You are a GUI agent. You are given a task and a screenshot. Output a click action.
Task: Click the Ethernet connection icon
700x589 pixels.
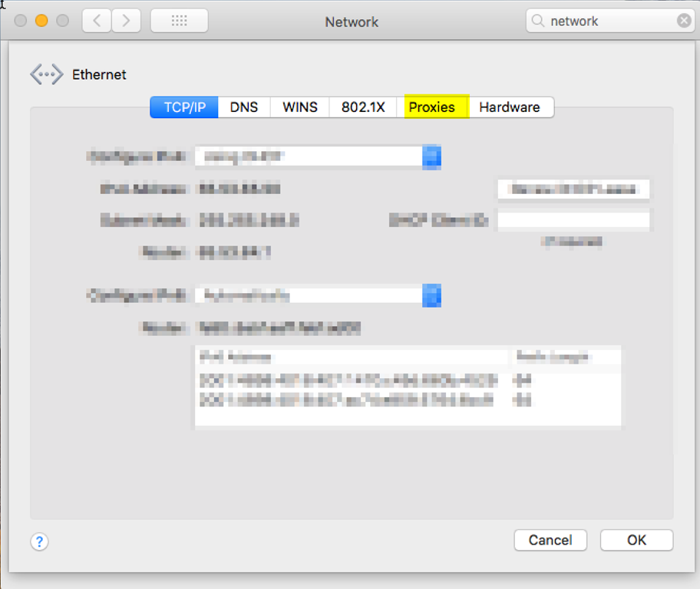46,74
